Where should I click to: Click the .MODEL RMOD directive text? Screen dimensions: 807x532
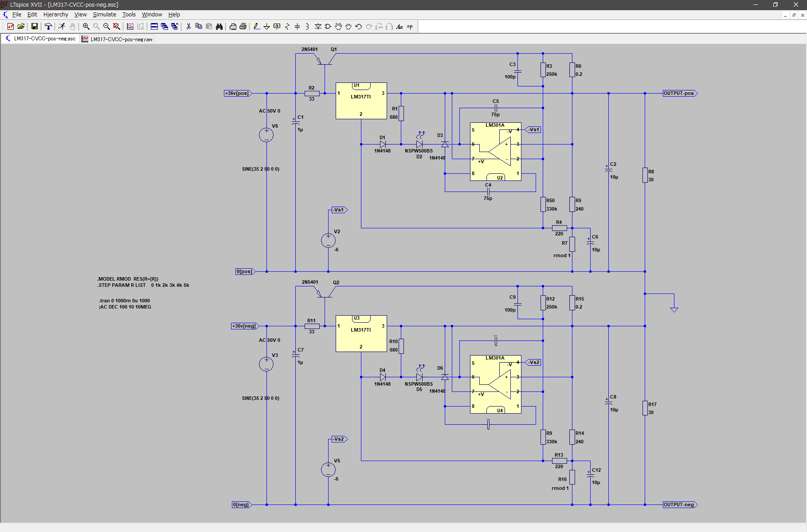(128, 279)
